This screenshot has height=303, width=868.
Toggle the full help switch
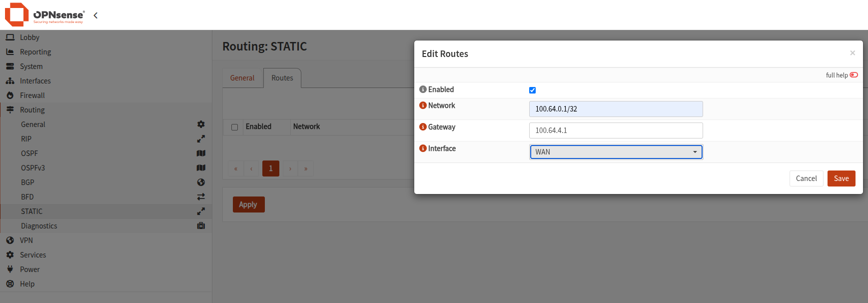(854, 75)
